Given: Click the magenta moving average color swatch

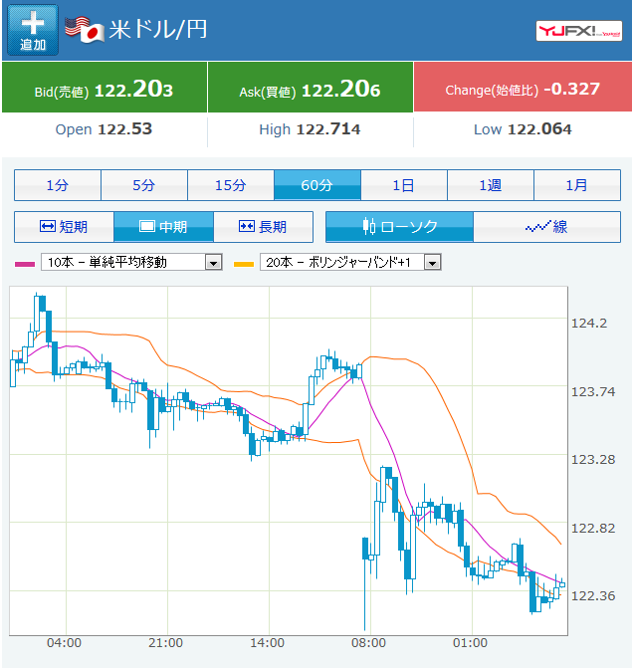Looking at the screenshot, I should coord(24,264).
